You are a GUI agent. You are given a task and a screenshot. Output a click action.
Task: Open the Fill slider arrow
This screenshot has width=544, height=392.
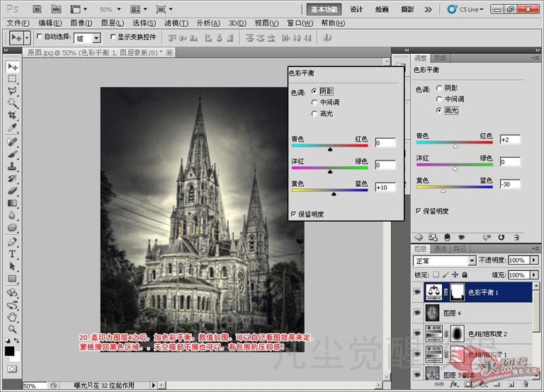click(534, 275)
